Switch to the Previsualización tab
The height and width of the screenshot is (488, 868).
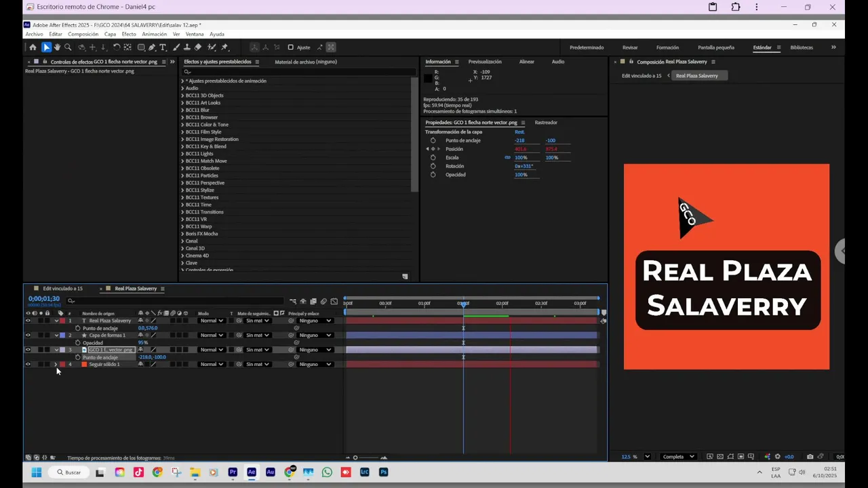[485, 62]
